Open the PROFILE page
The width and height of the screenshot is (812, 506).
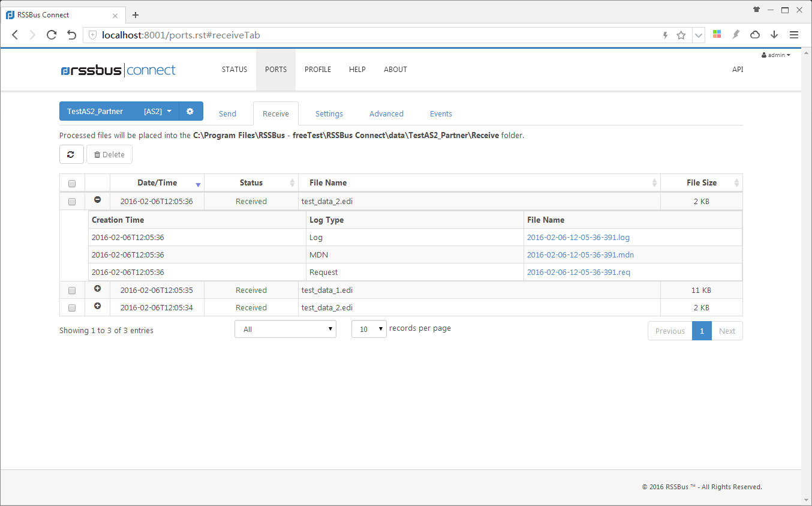coord(318,70)
